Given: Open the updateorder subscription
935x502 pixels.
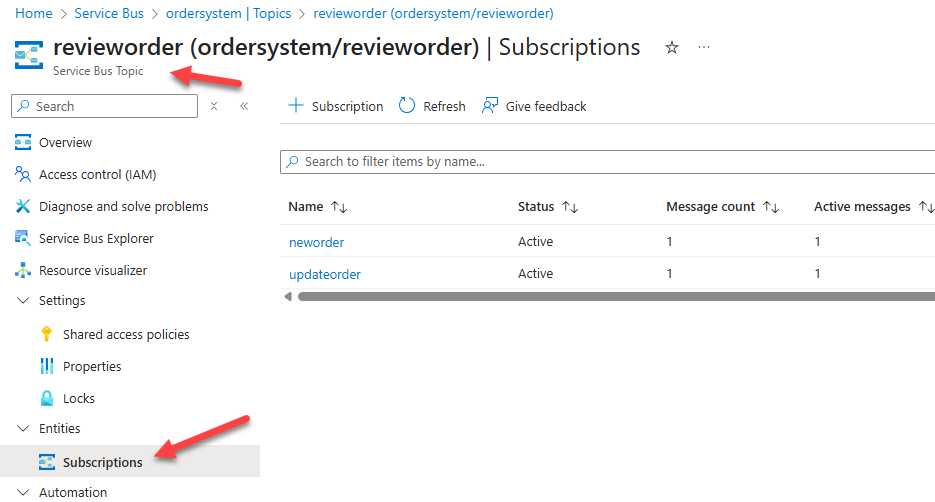Looking at the screenshot, I should pos(325,274).
